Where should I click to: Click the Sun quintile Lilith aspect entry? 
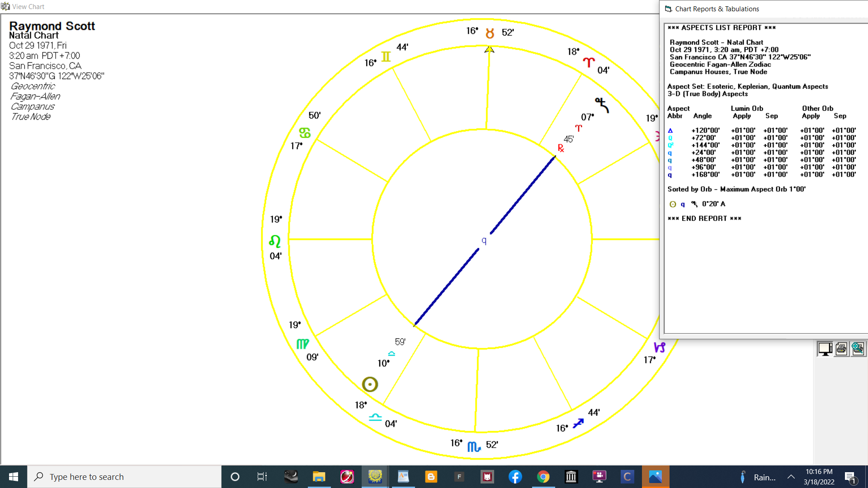697,204
